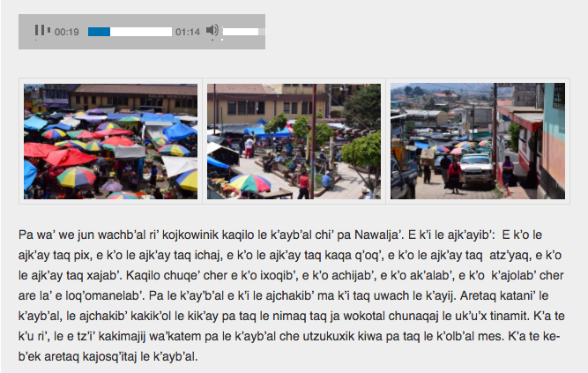
Task: Click the word Nawalja' in the paragraph
Action: [379, 235]
